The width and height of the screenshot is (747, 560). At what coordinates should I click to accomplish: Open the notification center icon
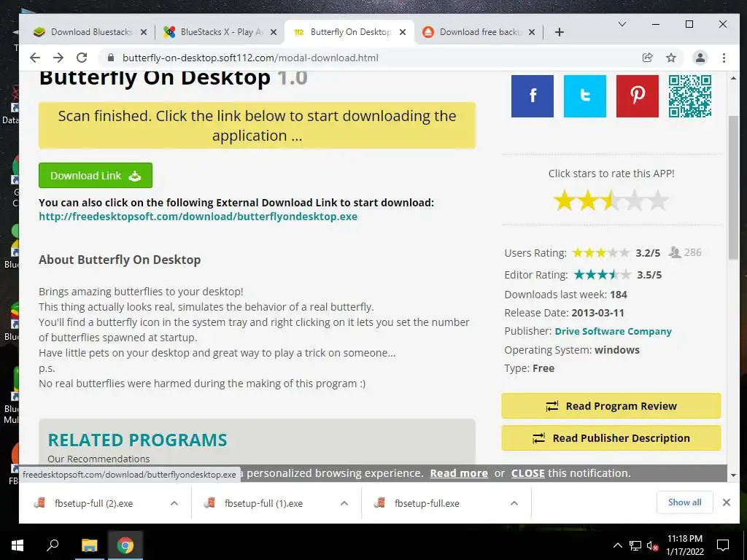pyautogui.click(x=723, y=545)
